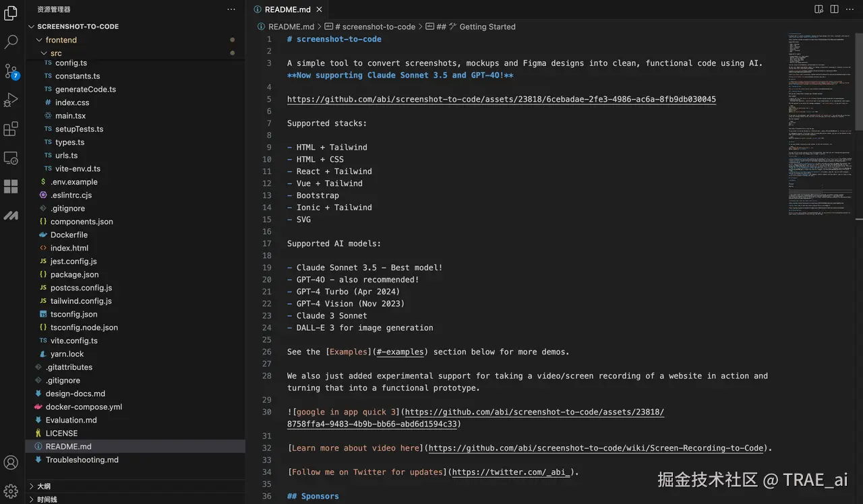The width and height of the screenshot is (863, 504).
Task: Open the Search view icon
Action: click(x=11, y=42)
